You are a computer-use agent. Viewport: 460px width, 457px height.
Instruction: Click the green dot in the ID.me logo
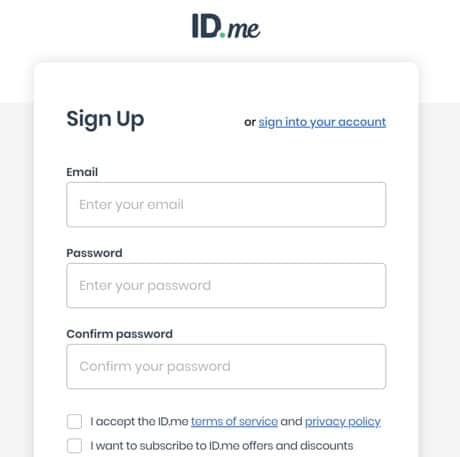tap(222, 35)
